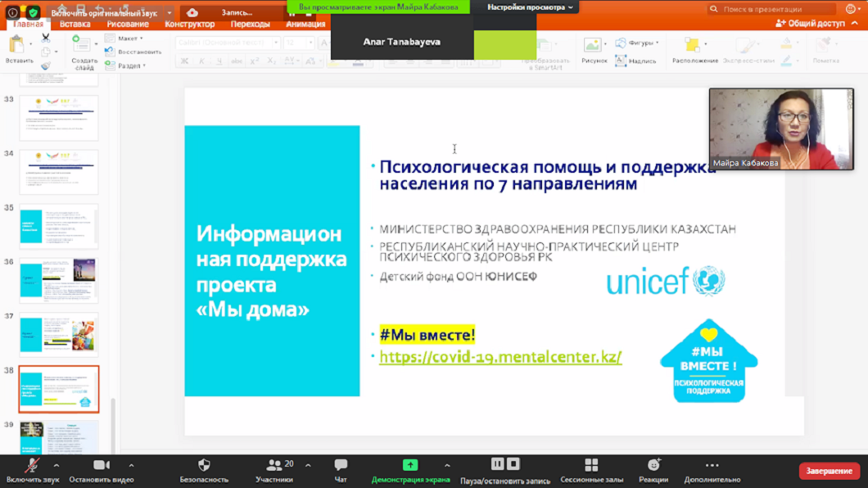Screen dimensions: 868x488
Task: Click the red Завершение end button
Action: pyautogui.click(x=829, y=471)
